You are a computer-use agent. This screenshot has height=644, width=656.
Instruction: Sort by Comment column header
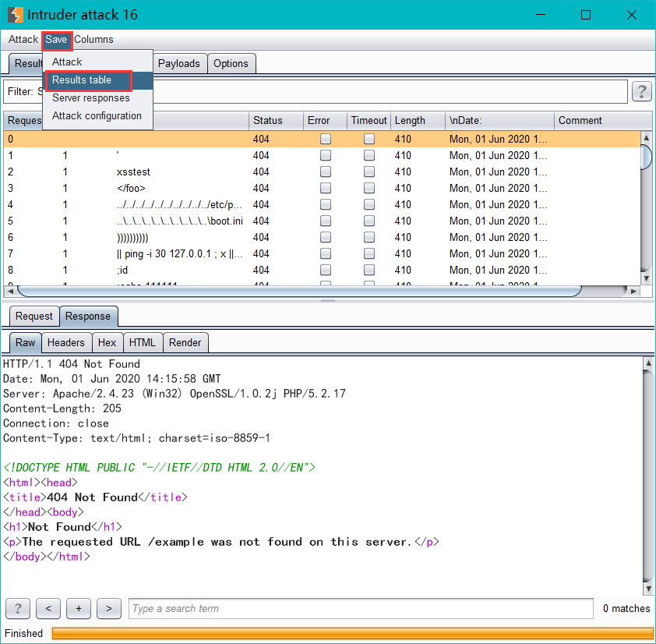(x=603, y=121)
